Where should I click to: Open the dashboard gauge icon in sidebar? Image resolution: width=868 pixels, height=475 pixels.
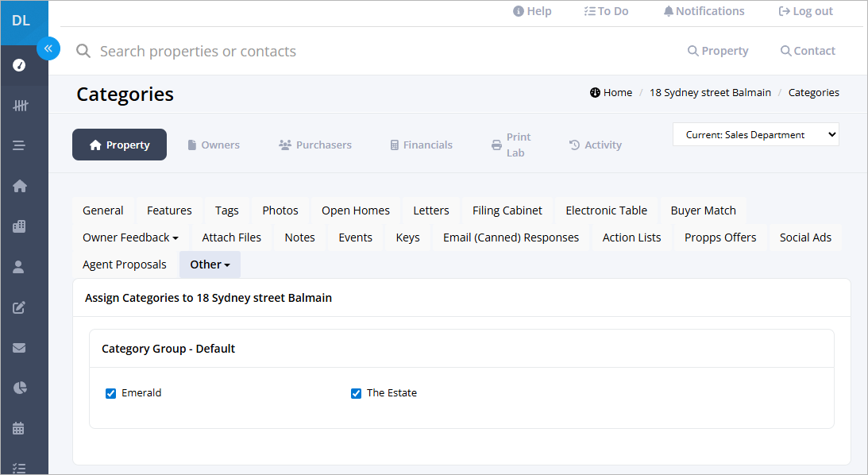(19, 65)
